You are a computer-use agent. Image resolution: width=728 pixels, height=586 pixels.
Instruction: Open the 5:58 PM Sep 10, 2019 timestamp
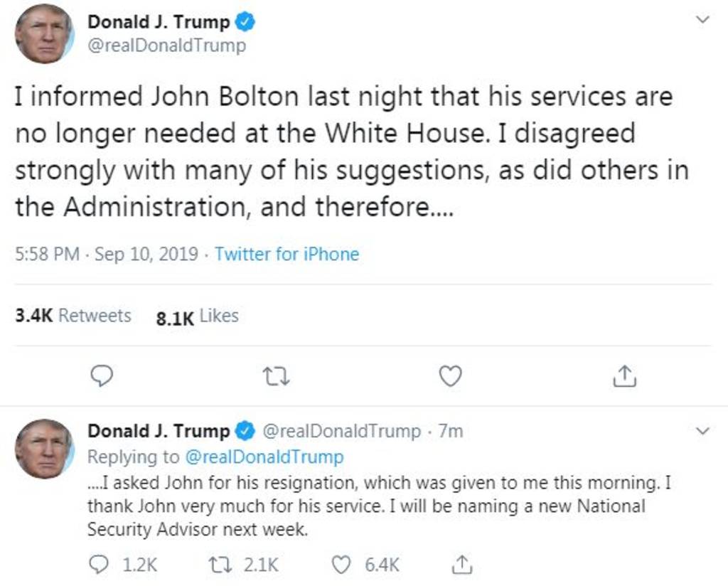pyautogui.click(x=107, y=254)
